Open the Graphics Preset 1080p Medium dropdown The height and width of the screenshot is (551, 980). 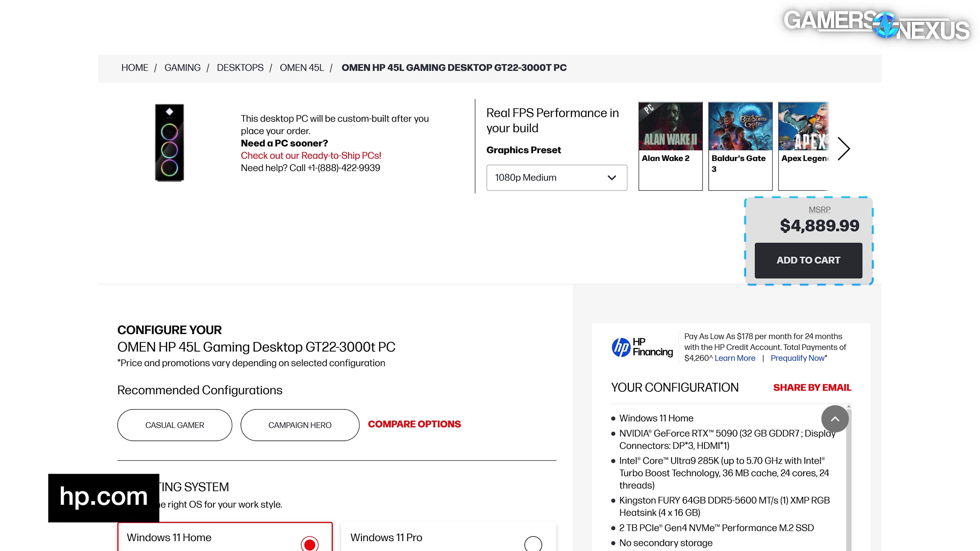(x=557, y=178)
